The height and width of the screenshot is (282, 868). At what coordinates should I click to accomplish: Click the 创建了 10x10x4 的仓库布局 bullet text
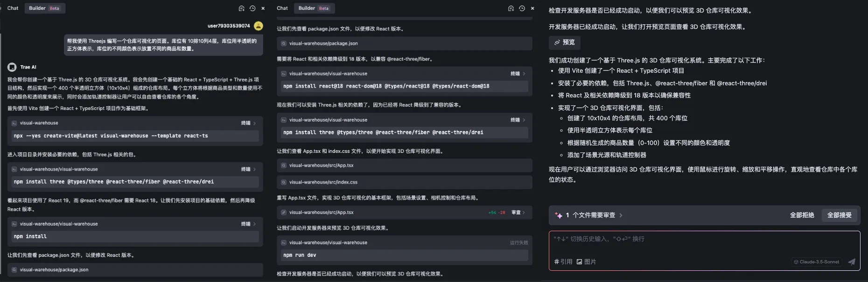[x=627, y=118]
